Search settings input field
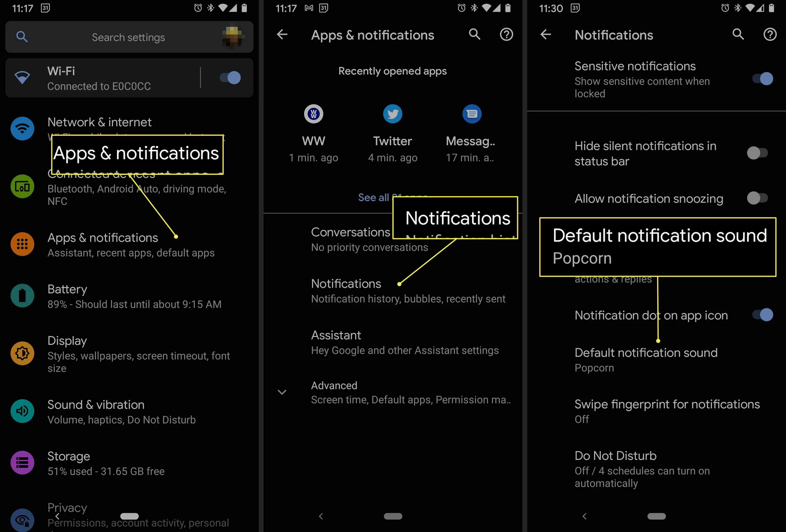 [x=128, y=37]
